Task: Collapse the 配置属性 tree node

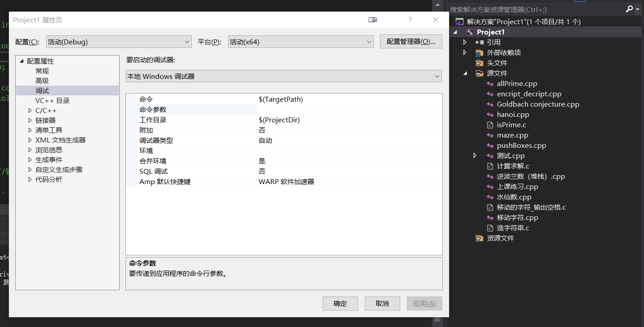Action: [x=22, y=61]
